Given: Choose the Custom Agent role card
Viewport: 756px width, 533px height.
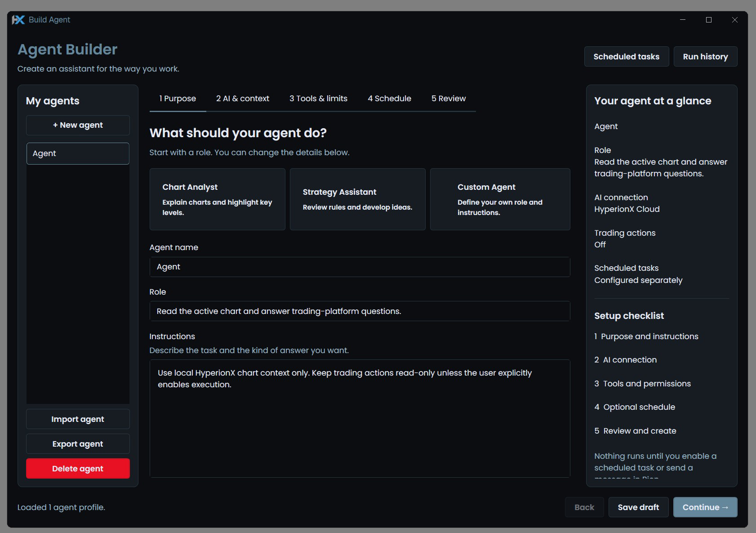Looking at the screenshot, I should click(x=500, y=199).
